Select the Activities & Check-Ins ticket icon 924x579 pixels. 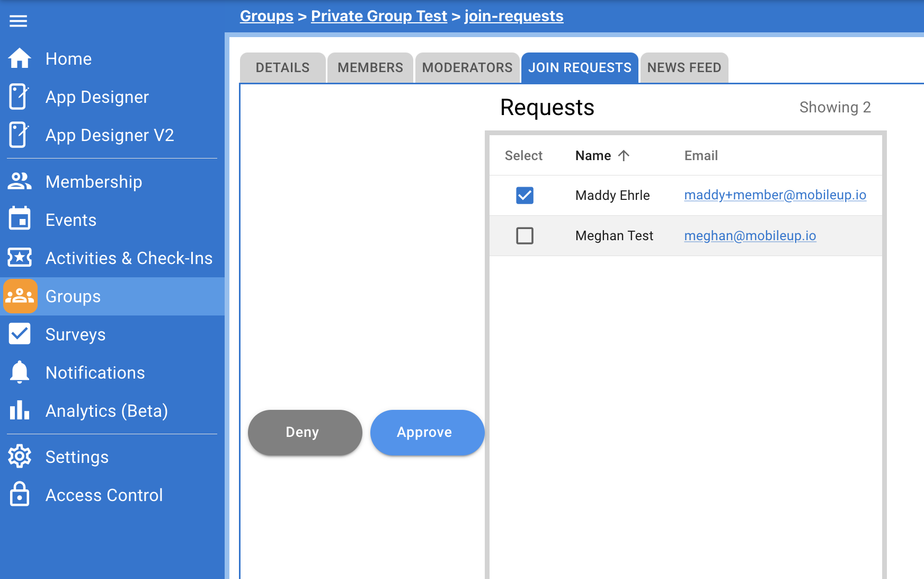click(x=20, y=258)
